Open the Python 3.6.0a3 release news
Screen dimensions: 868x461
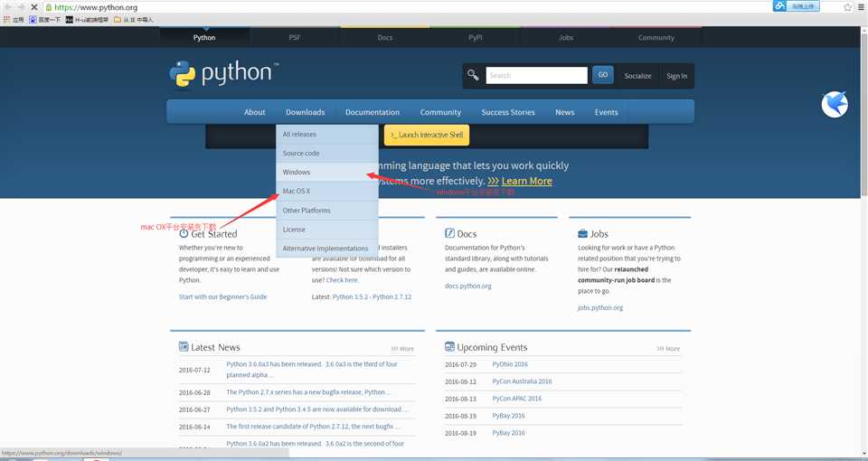(312, 369)
